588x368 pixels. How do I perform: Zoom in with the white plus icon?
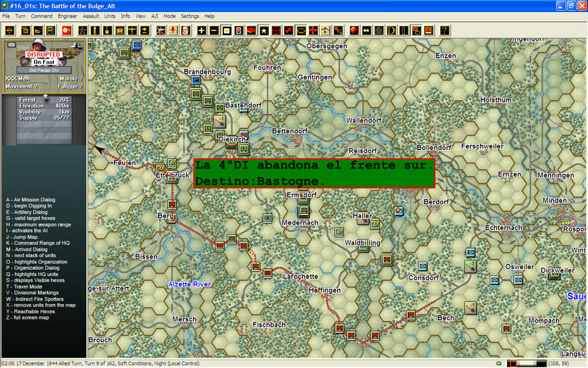[x=202, y=30]
